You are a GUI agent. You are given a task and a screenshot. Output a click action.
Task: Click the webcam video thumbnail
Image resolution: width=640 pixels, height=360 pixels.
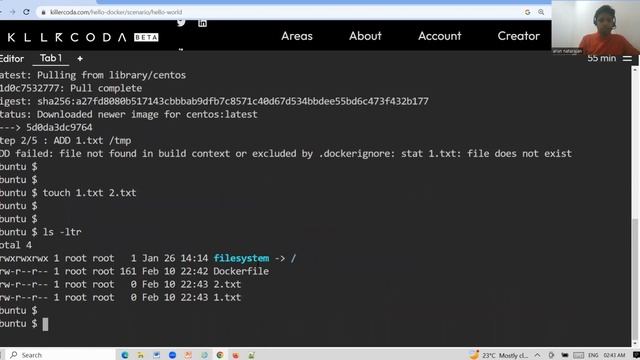tap(595, 27)
